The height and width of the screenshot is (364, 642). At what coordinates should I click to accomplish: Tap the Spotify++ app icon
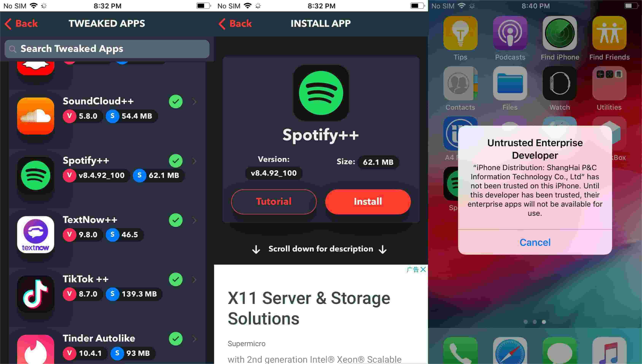point(35,174)
